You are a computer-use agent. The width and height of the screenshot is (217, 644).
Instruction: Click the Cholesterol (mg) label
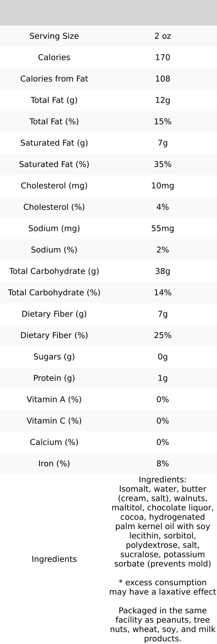point(54,186)
